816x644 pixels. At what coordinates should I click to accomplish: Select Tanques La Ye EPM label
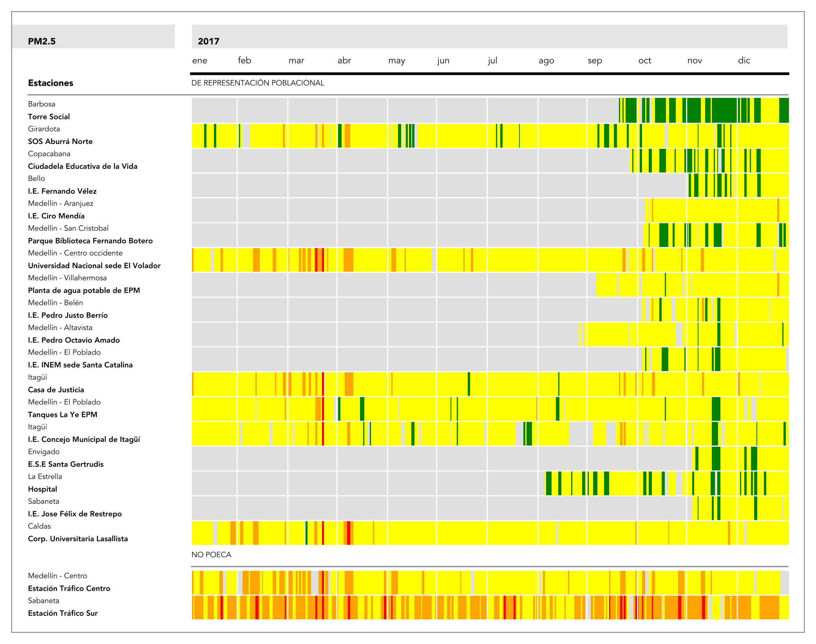point(62,415)
